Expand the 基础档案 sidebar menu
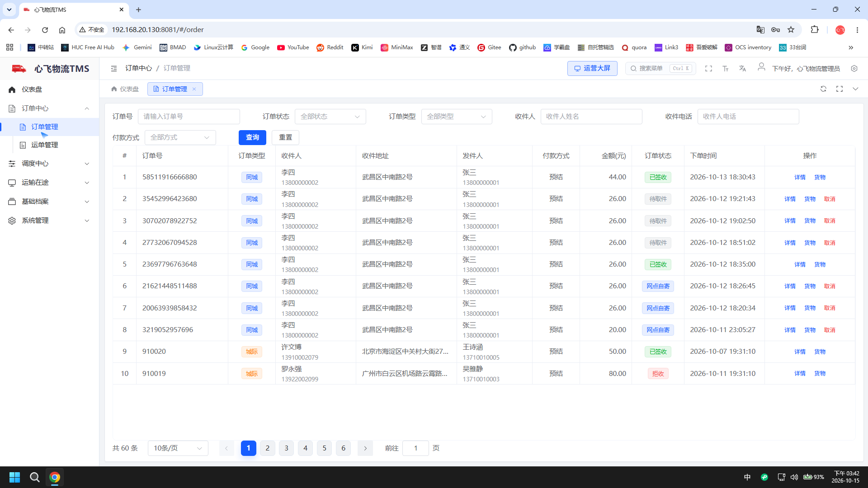 [x=49, y=202]
